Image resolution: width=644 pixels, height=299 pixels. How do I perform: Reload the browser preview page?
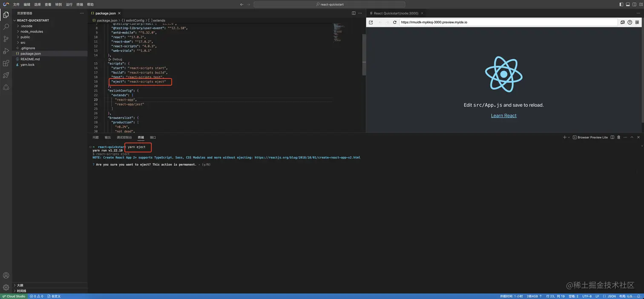pos(395,22)
